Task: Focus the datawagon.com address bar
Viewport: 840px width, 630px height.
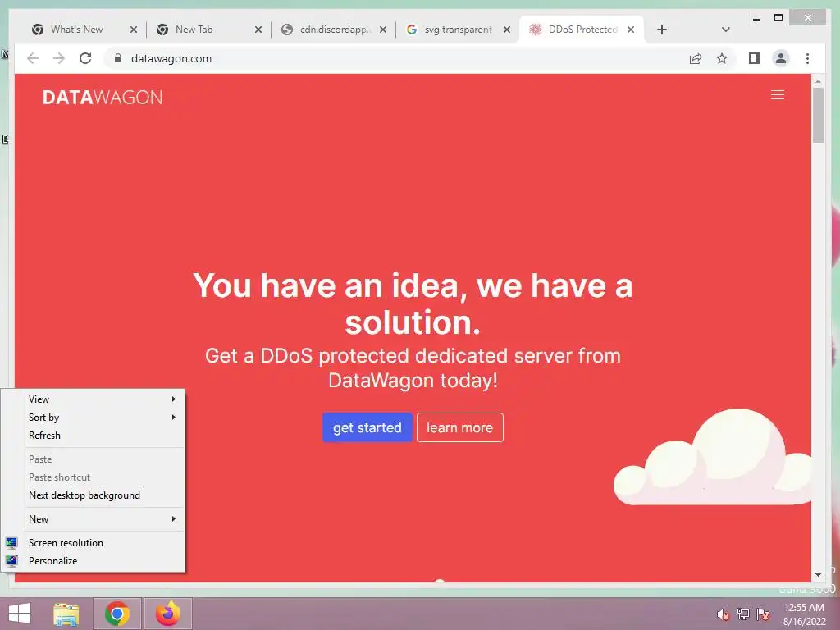Action: click(396, 58)
